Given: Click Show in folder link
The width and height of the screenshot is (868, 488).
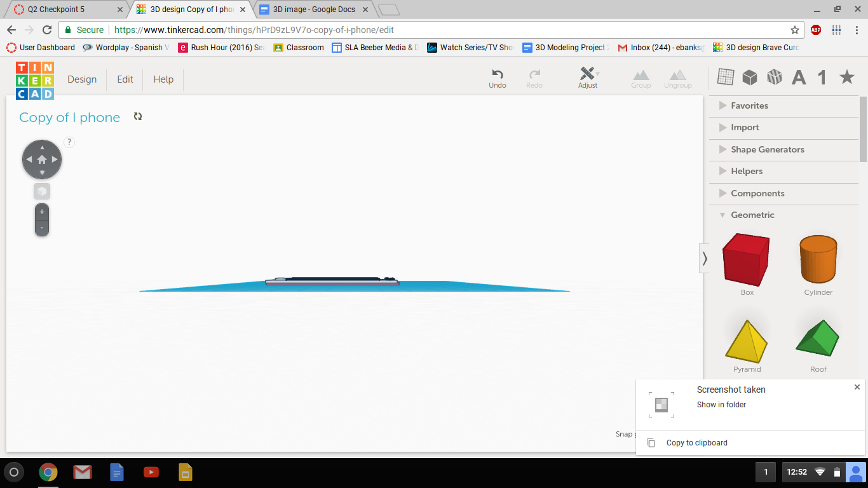Looking at the screenshot, I should click(x=721, y=405).
